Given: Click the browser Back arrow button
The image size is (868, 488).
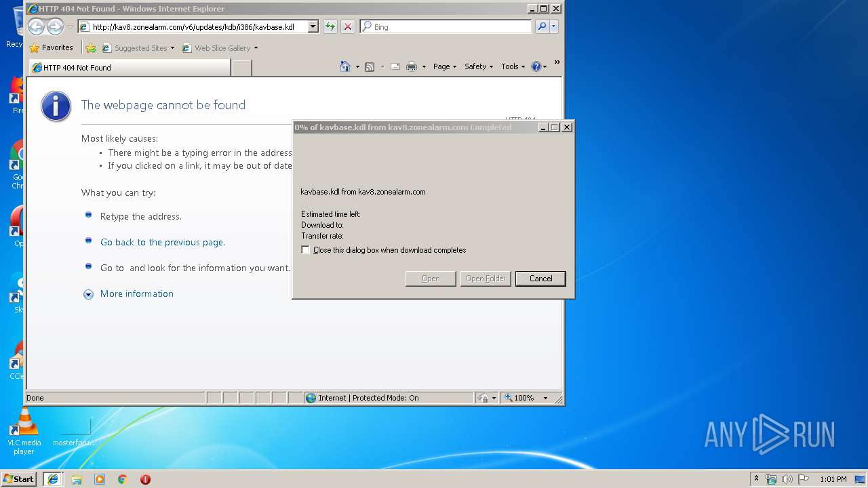Looking at the screenshot, I should pos(36,26).
